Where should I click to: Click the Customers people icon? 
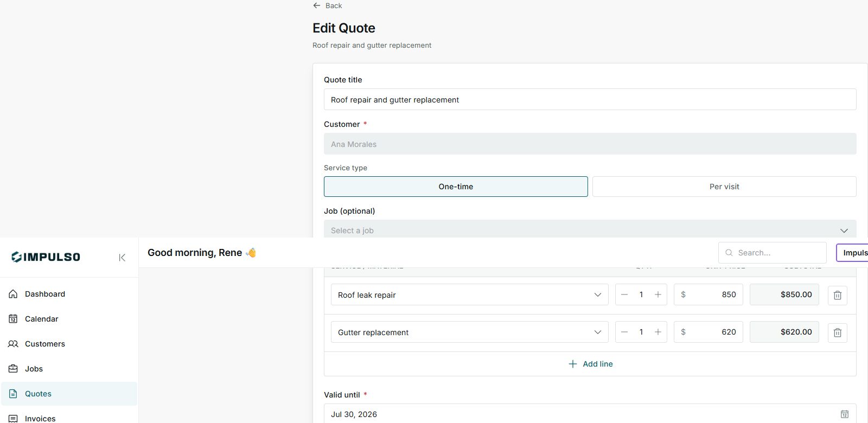click(13, 344)
